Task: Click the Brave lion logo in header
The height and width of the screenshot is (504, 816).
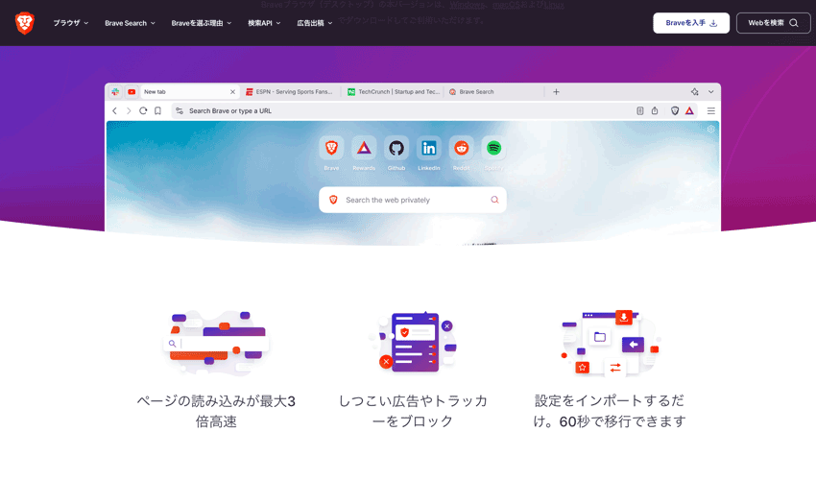Action: [x=24, y=23]
